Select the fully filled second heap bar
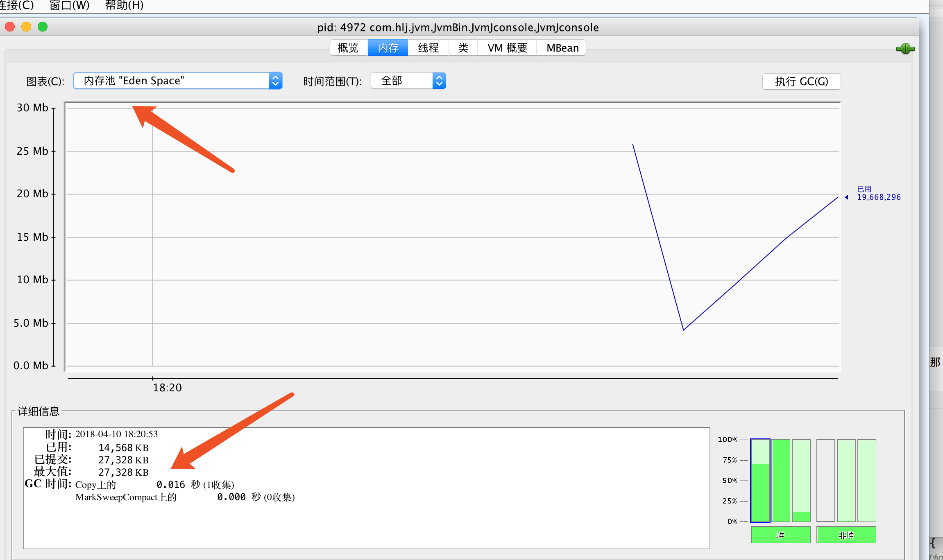The width and height of the screenshot is (943, 560). coord(781,481)
